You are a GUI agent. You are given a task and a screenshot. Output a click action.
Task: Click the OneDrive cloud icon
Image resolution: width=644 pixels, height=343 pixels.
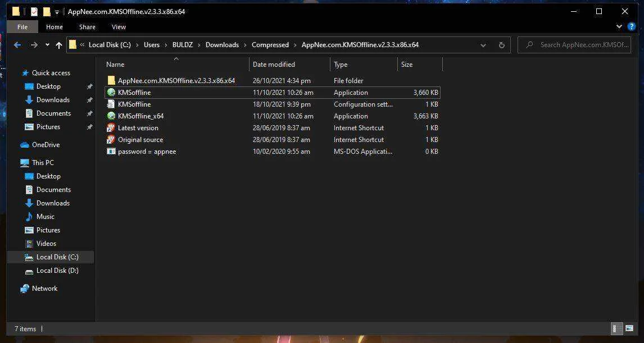(25, 145)
